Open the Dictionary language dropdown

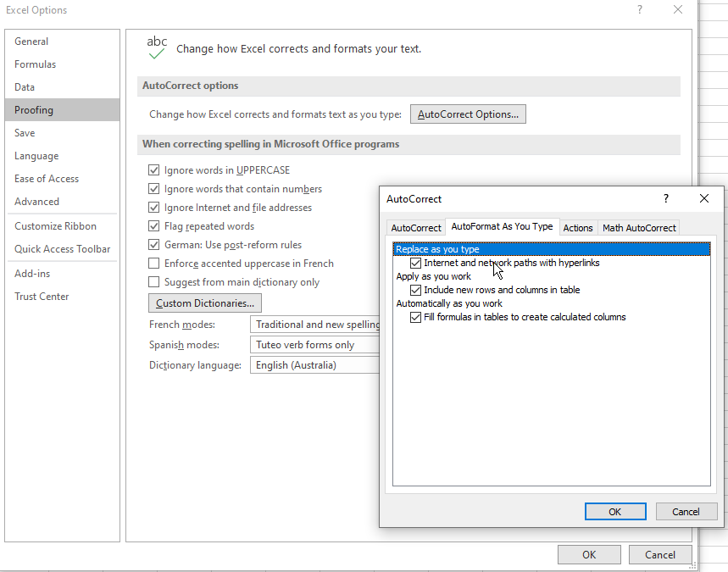click(x=314, y=365)
